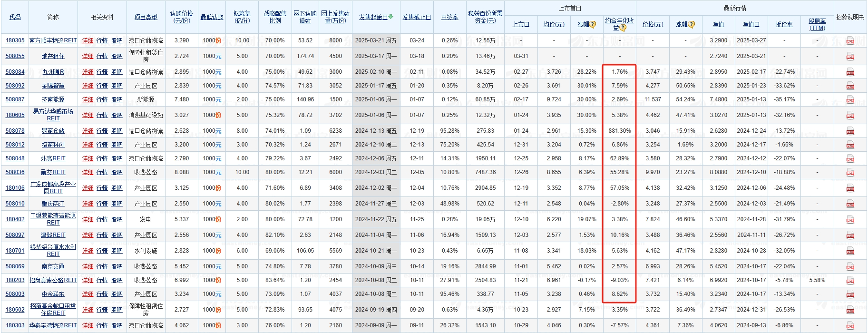The height and width of the screenshot is (333, 868).
Task: Sort by 最新行情 价格(元) header
Action: coord(653,24)
